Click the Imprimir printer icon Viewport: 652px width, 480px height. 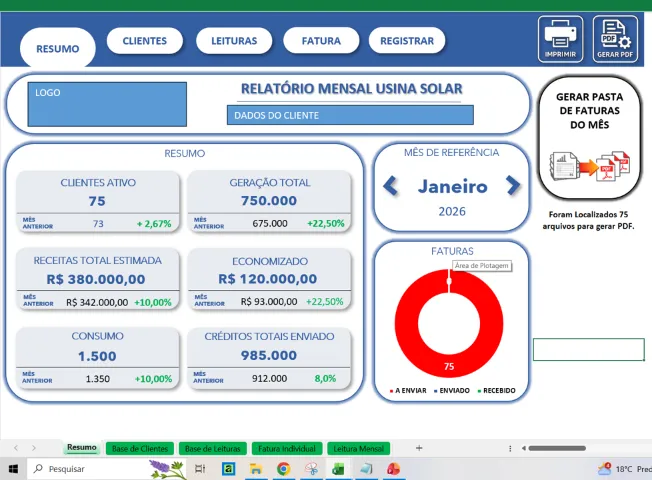560,39
